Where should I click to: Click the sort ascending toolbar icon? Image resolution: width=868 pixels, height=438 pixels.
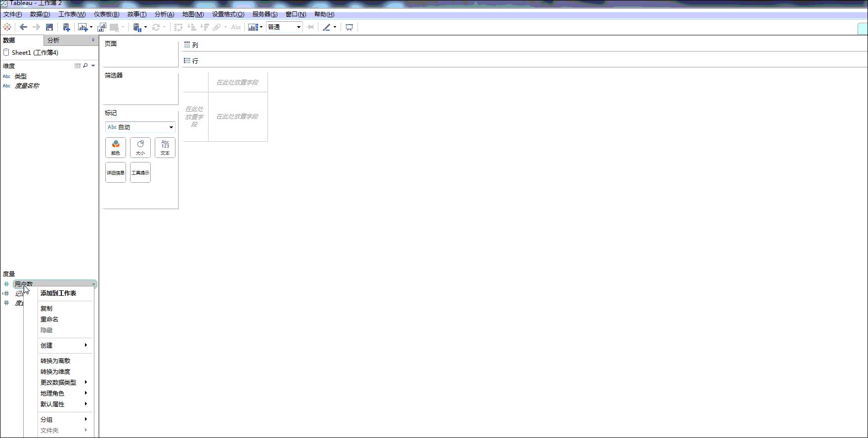coord(191,27)
